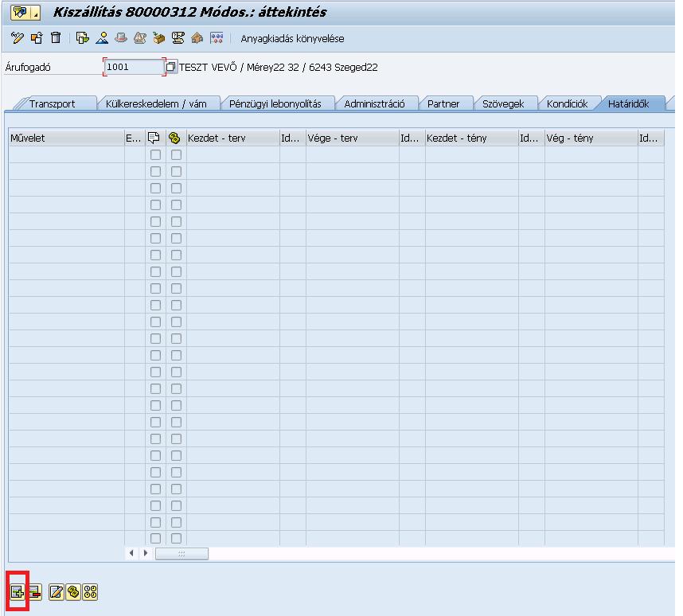Click the insert row icon button
Viewport: 683px width, 616px height.
point(17,592)
